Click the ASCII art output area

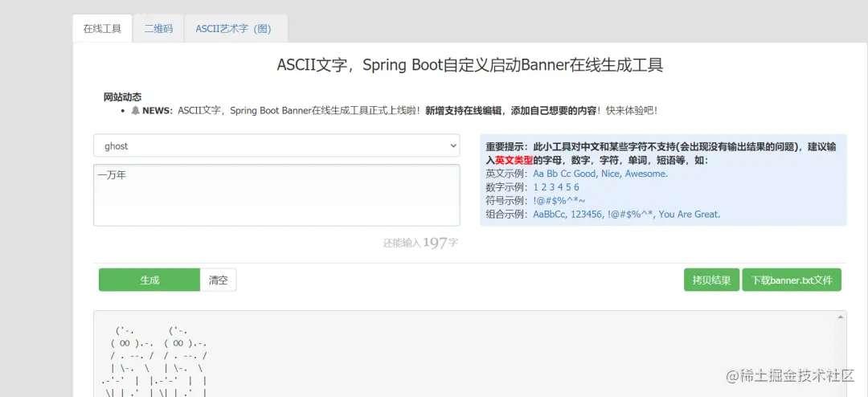coord(469,354)
